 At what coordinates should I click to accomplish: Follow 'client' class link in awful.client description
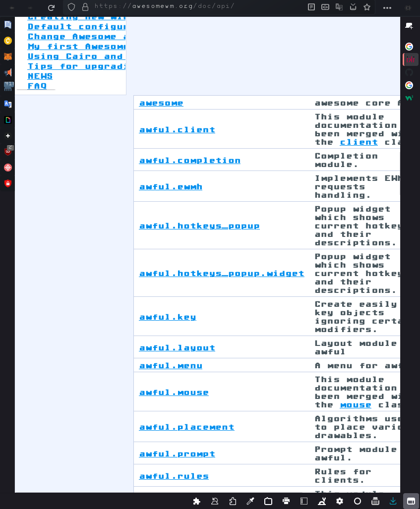point(359,142)
